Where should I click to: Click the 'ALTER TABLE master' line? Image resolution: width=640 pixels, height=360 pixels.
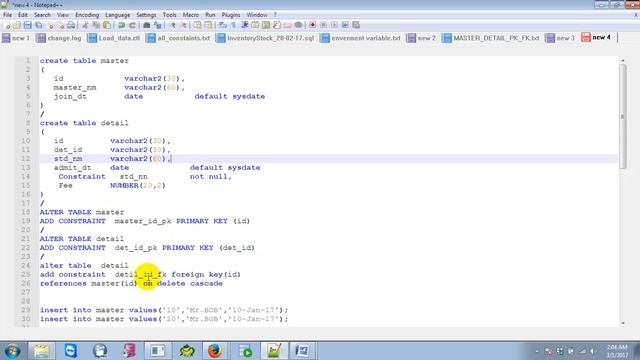82,212
